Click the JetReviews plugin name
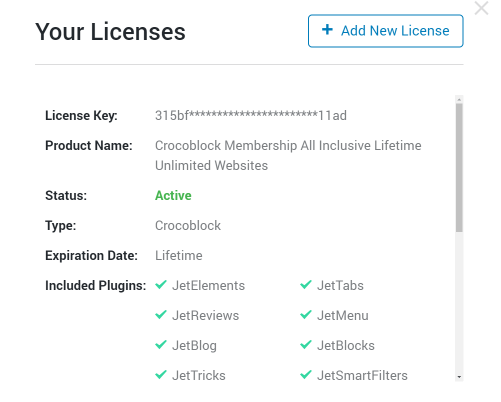The width and height of the screenshot is (501, 402). [x=205, y=316]
